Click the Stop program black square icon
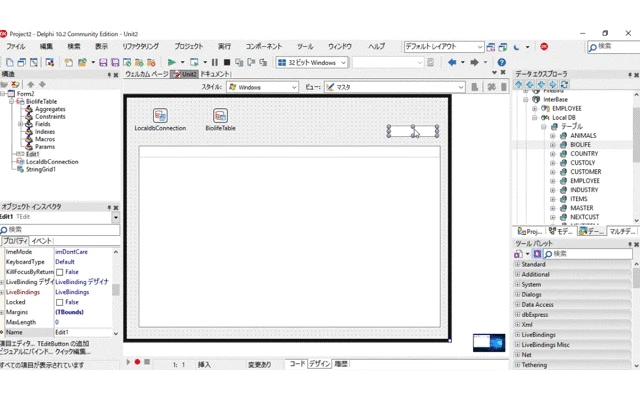 point(227,62)
